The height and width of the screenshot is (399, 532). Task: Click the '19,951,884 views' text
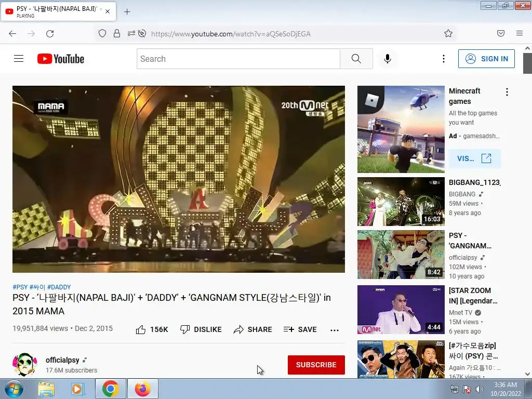(41, 328)
